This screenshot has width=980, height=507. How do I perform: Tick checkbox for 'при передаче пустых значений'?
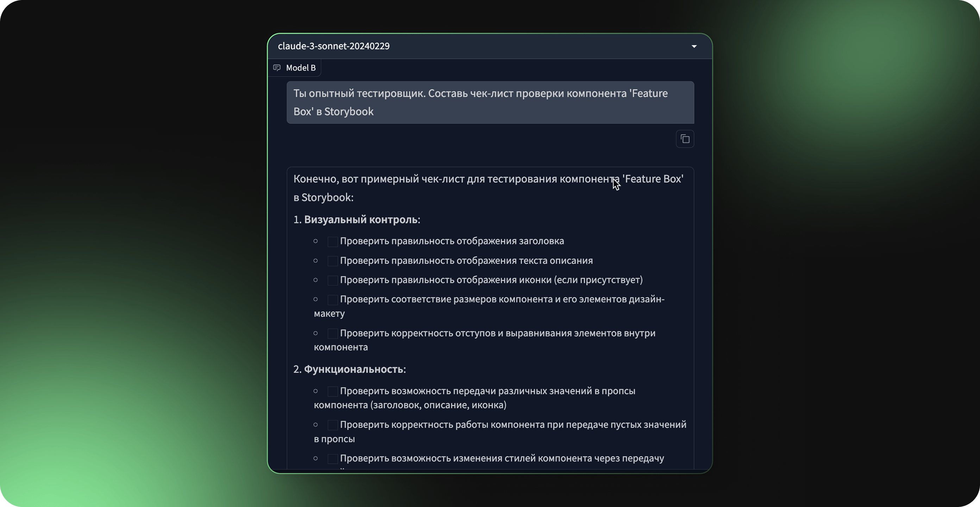[333, 425]
